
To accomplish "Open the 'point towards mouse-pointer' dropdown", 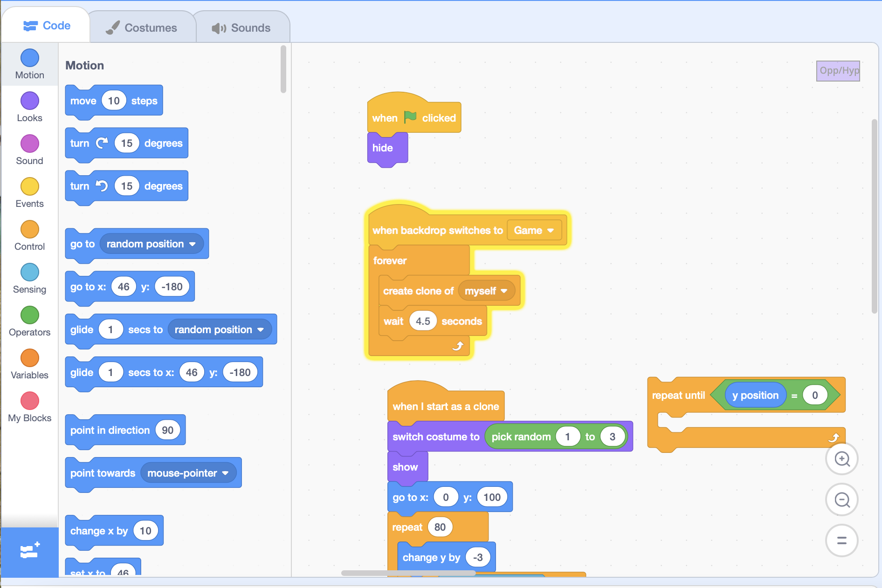I will click(x=188, y=473).
